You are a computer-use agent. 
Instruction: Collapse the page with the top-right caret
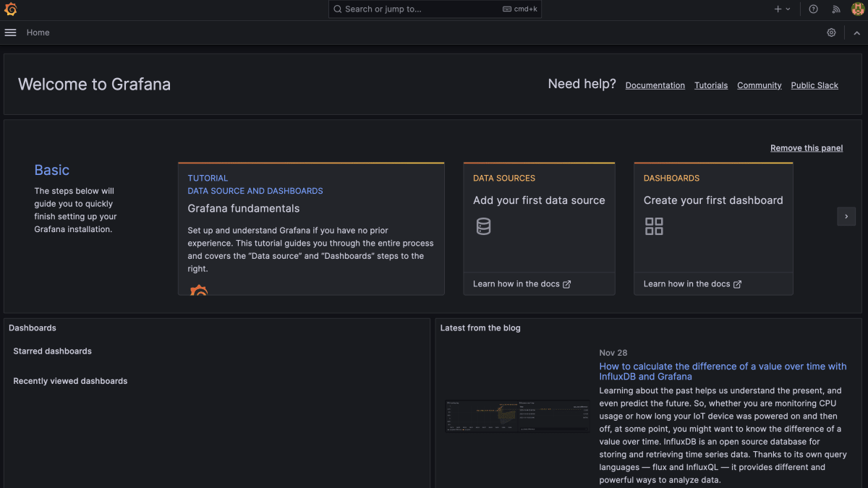point(856,33)
